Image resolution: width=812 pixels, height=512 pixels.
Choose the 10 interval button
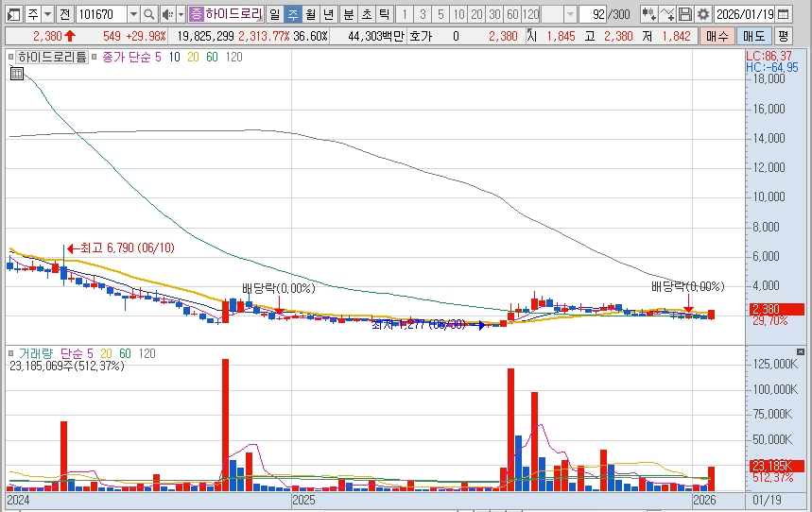point(458,14)
